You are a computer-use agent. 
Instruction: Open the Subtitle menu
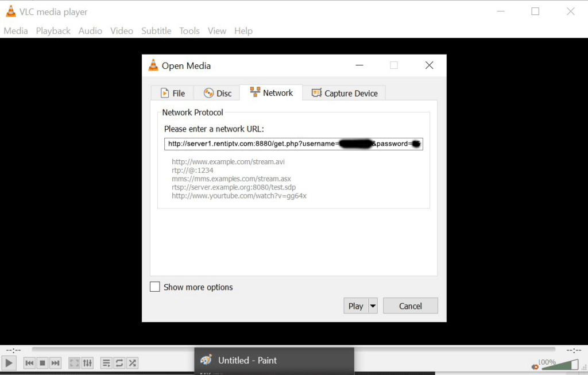click(156, 31)
